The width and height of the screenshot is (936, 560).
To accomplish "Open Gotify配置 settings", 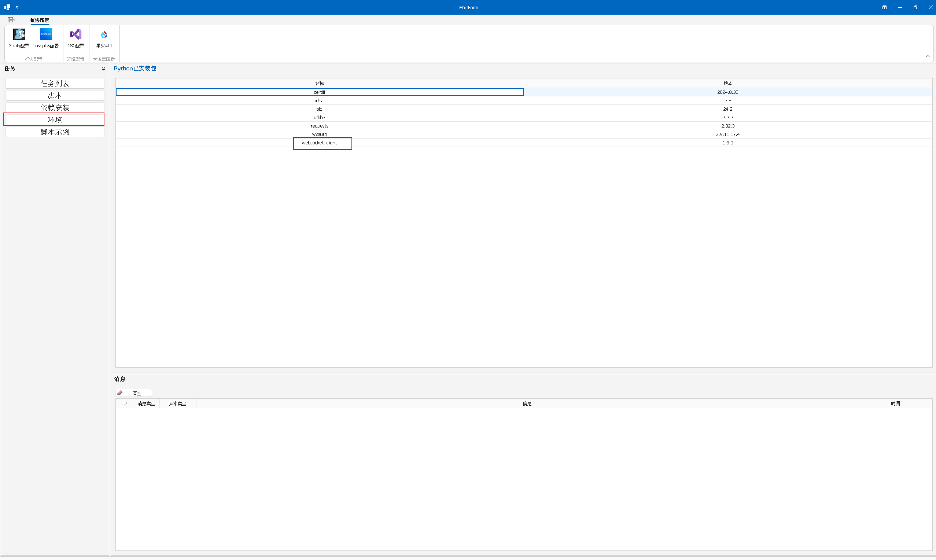I will tap(18, 38).
